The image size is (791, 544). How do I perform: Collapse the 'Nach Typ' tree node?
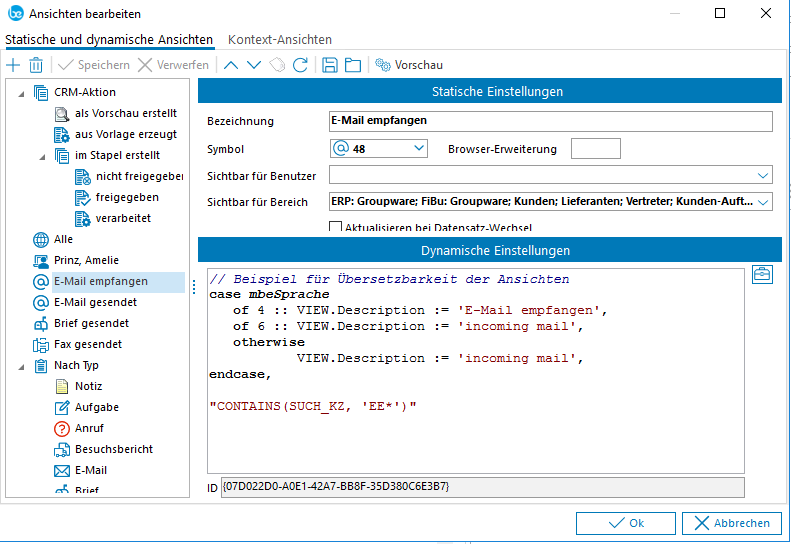click(23, 366)
